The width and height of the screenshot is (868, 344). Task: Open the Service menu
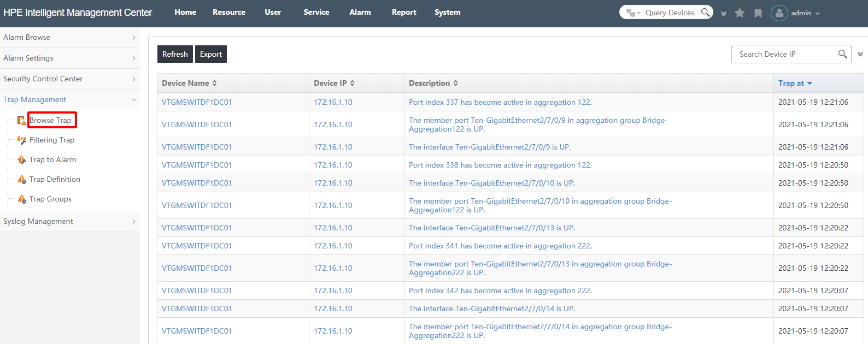point(316,12)
